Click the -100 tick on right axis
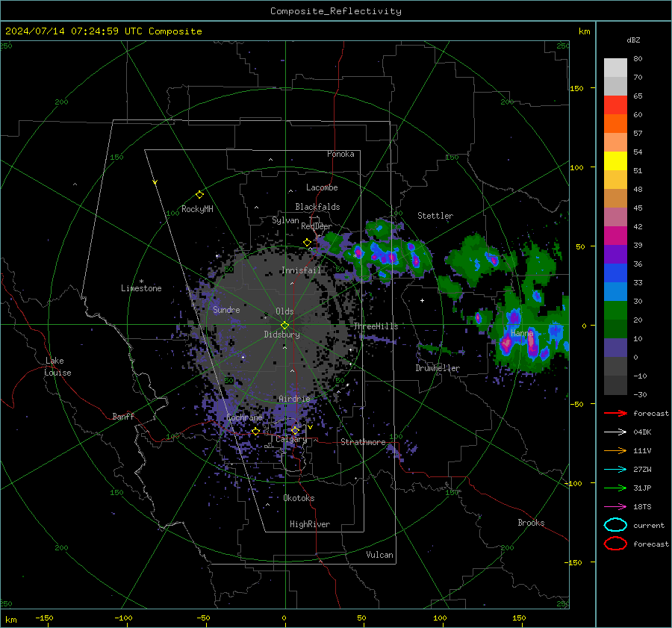This screenshot has width=672, height=628. pyautogui.click(x=573, y=483)
